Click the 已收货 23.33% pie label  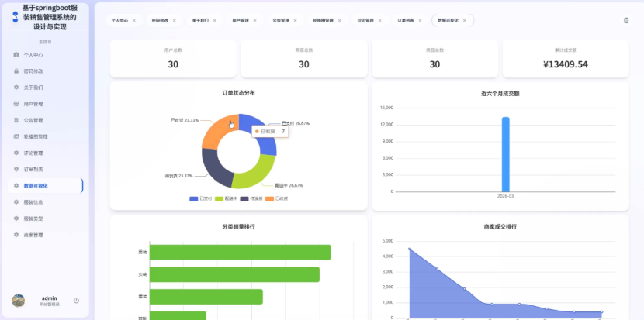[185, 120]
